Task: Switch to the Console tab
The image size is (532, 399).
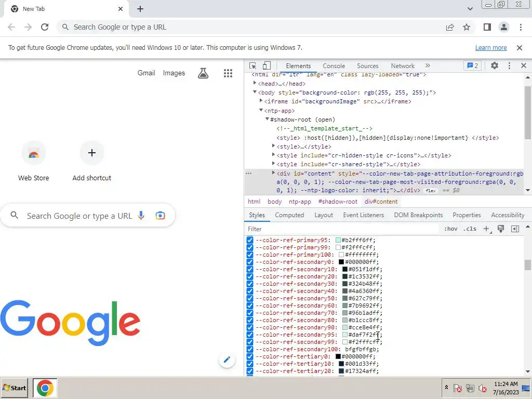Action: click(334, 66)
